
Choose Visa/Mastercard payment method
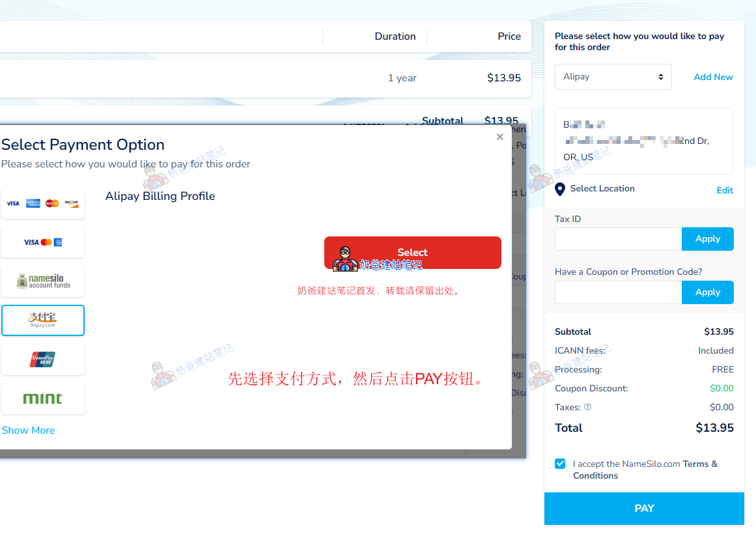[x=43, y=242]
